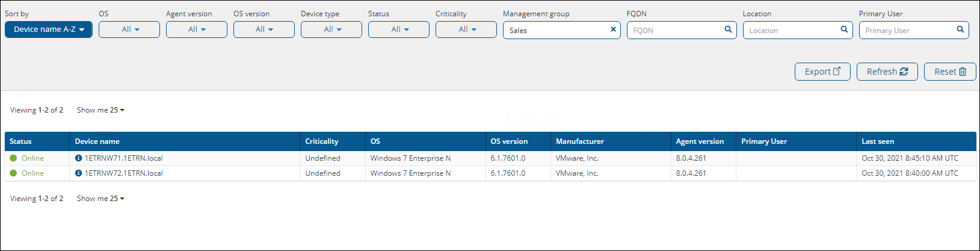Screen dimensions: 980x251
Task: Open the Device type filter dropdown
Action: coord(331,29)
